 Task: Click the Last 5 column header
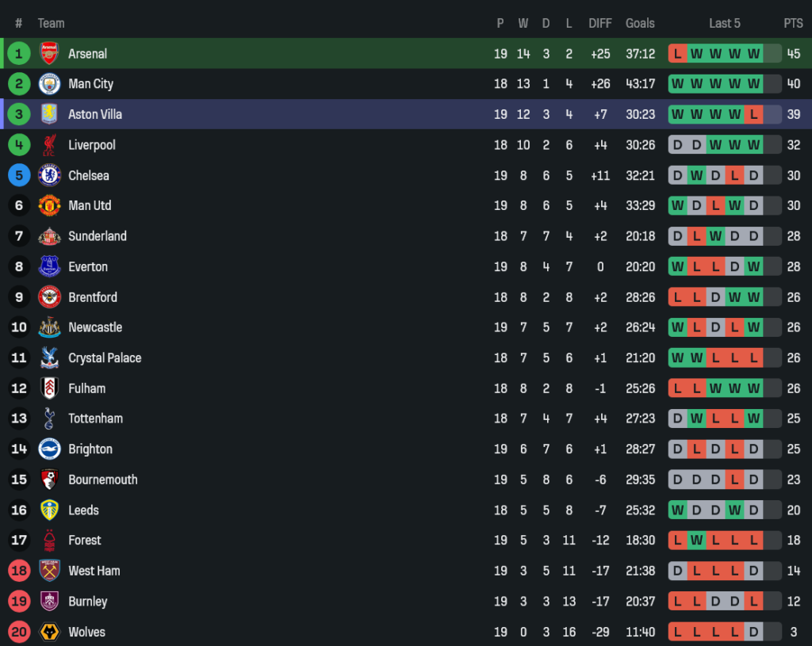click(x=725, y=23)
